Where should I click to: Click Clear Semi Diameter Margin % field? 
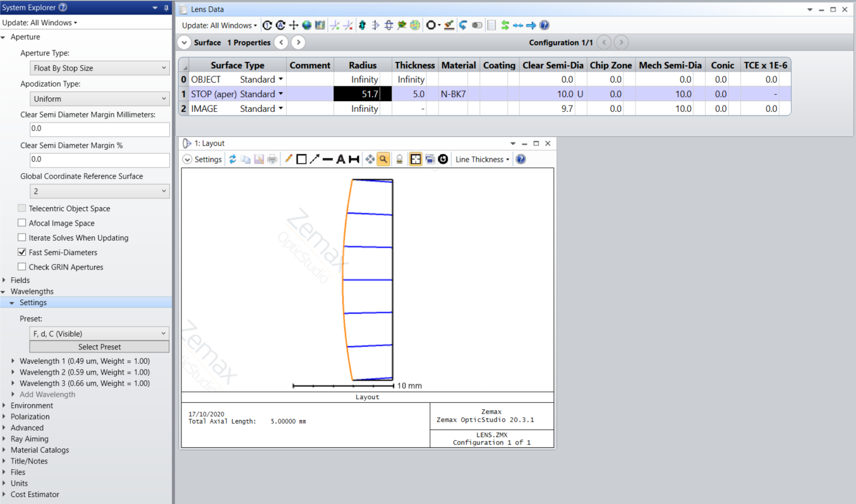[x=100, y=159]
